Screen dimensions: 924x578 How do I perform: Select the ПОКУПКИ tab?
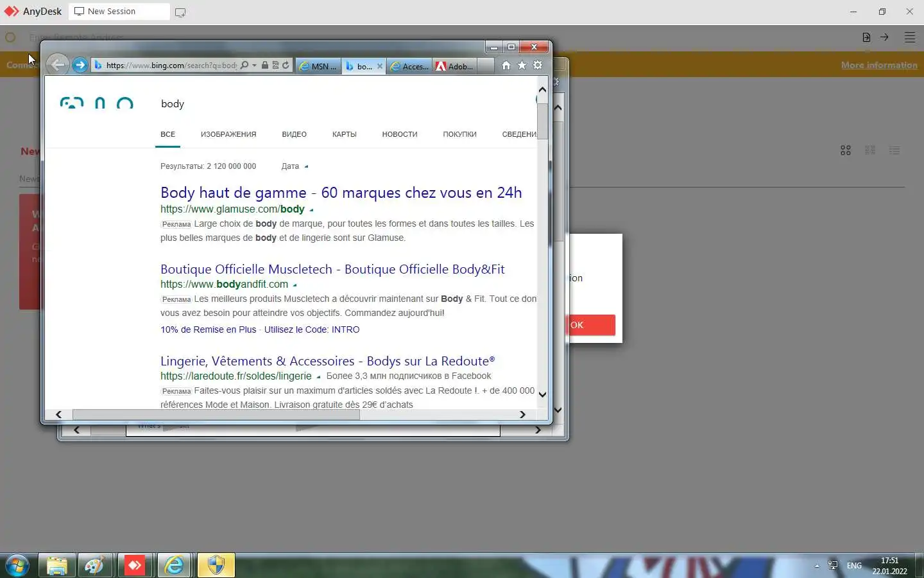click(x=459, y=134)
